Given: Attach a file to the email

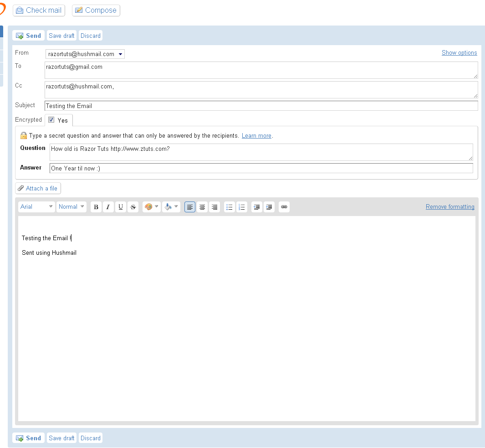Looking at the screenshot, I should (38, 188).
